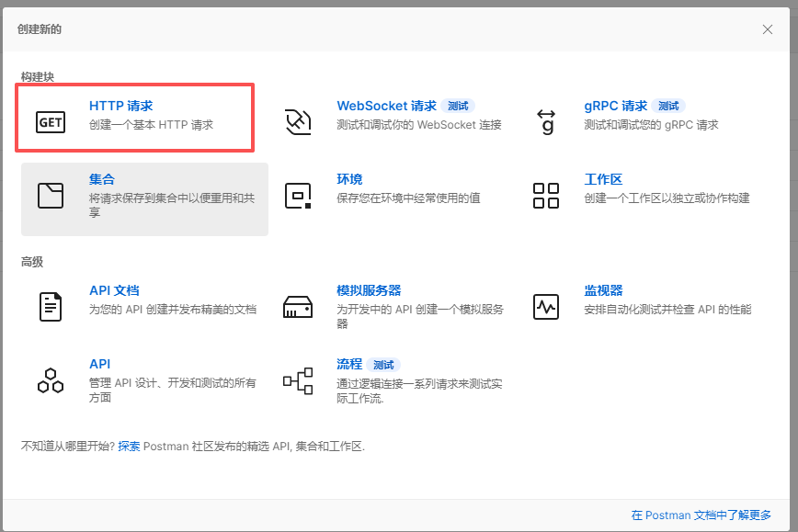Click the 流程 flow diagram icon

point(298,380)
